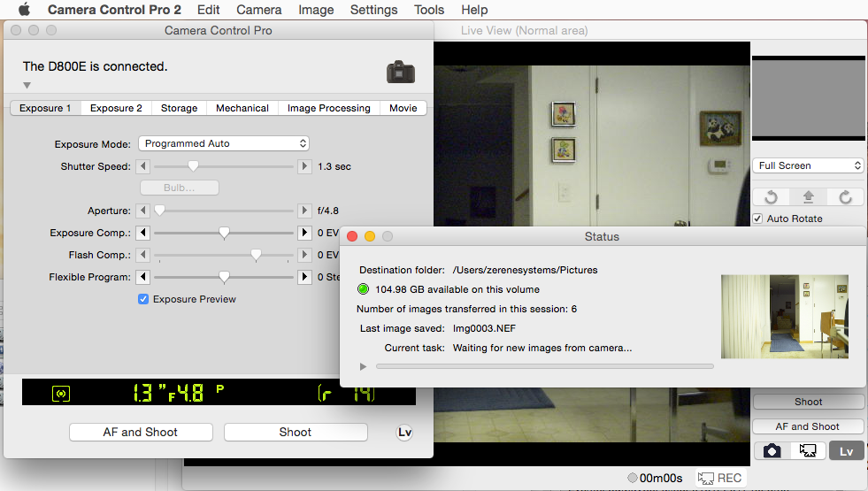
Task: Click AF and Shoot in Camera Control Pro window
Action: tap(141, 433)
